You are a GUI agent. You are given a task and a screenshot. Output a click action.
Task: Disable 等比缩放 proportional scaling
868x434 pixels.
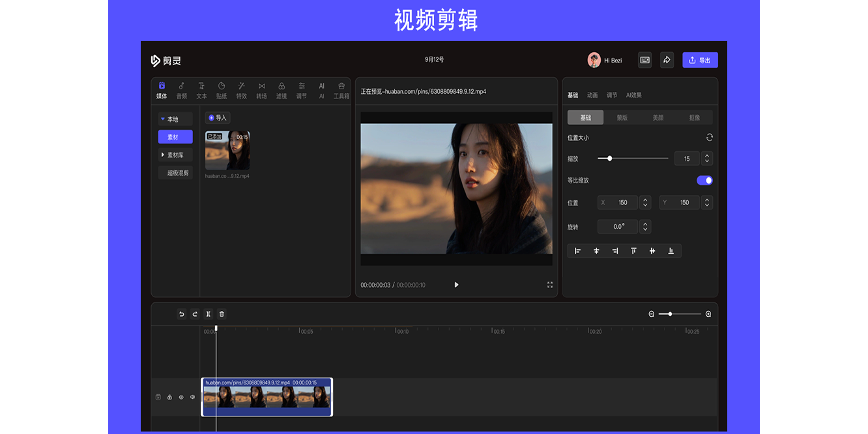704,181
